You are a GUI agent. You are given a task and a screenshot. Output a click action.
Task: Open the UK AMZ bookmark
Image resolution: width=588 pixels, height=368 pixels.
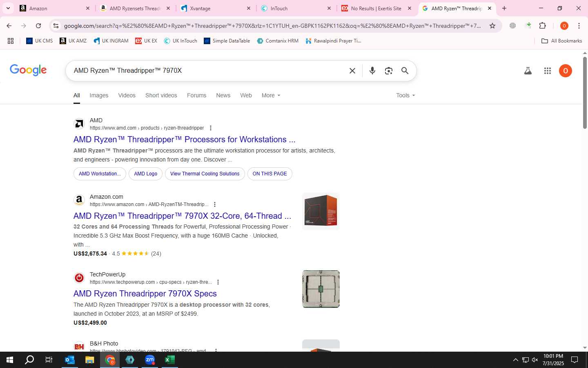(x=73, y=41)
